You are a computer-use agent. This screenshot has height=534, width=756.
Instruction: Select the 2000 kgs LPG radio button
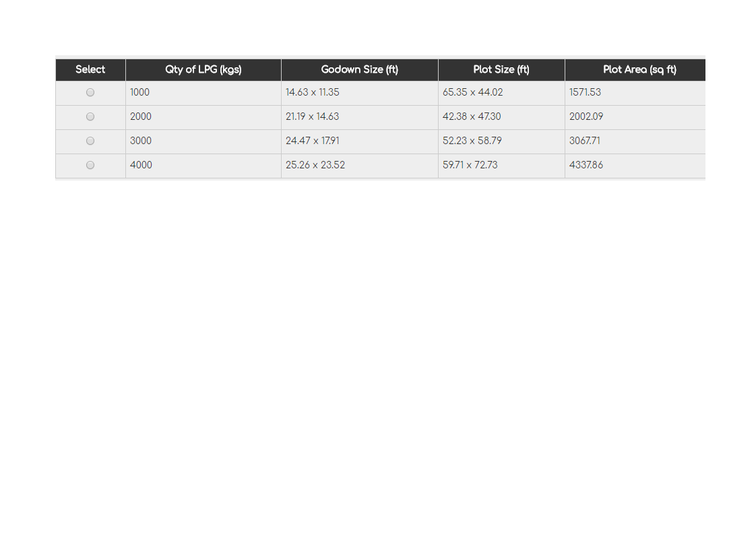click(90, 116)
